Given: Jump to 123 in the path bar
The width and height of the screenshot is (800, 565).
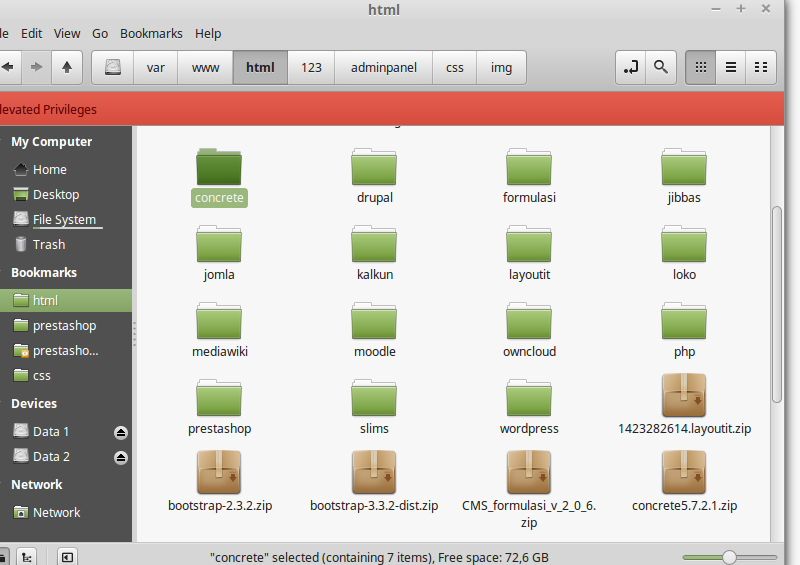Looking at the screenshot, I should (311, 67).
